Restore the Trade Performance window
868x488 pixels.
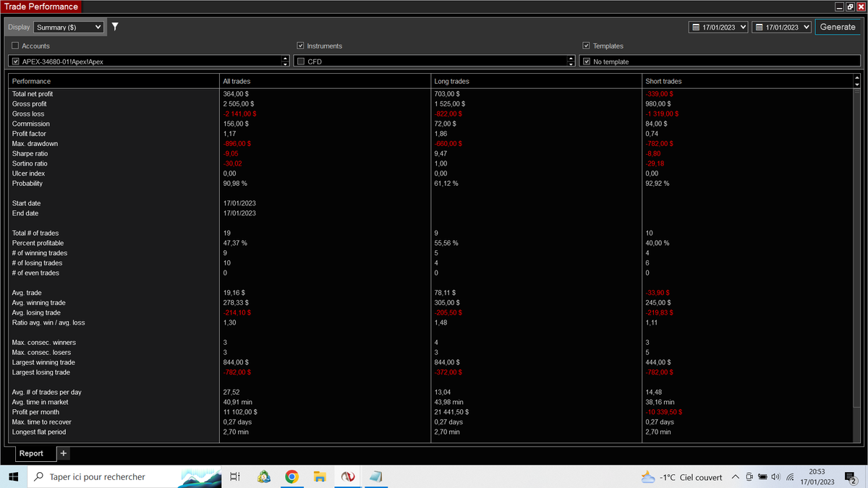(x=849, y=7)
